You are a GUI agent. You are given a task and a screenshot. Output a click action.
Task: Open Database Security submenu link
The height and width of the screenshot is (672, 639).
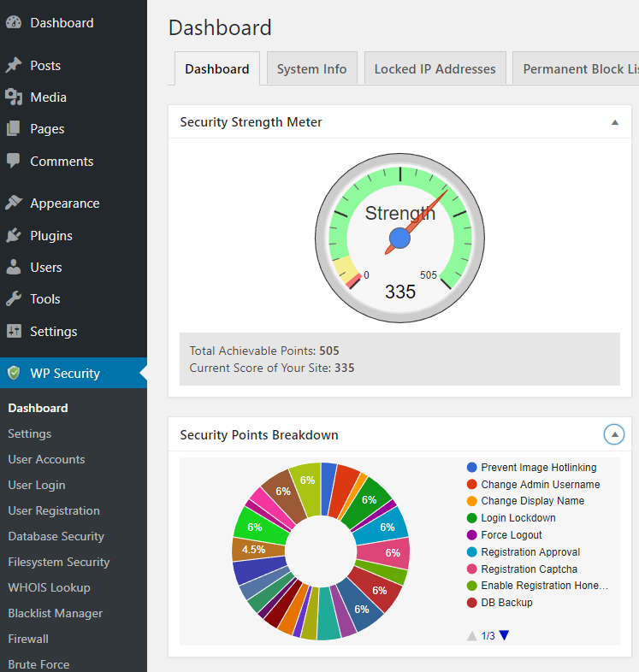click(x=56, y=537)
